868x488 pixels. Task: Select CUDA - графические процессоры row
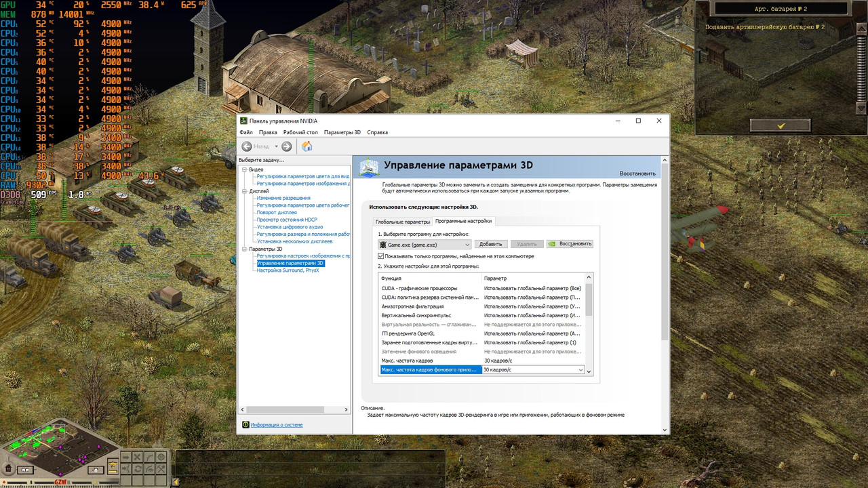pos(481,288)
